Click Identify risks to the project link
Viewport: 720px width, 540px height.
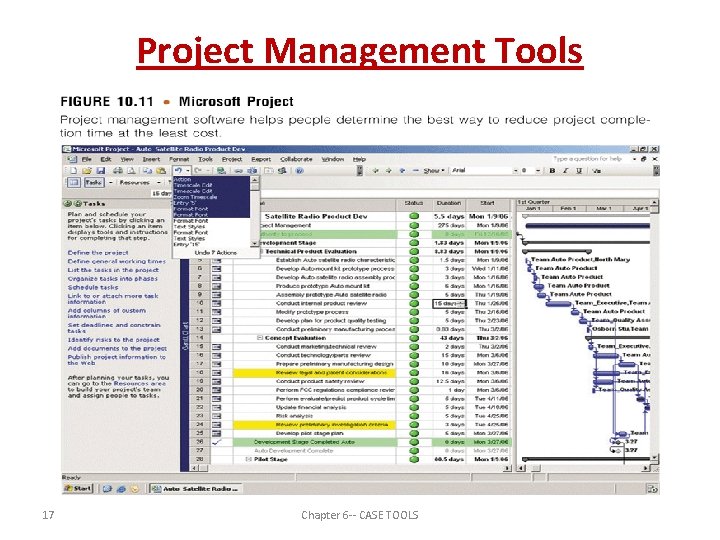point(113,340)
